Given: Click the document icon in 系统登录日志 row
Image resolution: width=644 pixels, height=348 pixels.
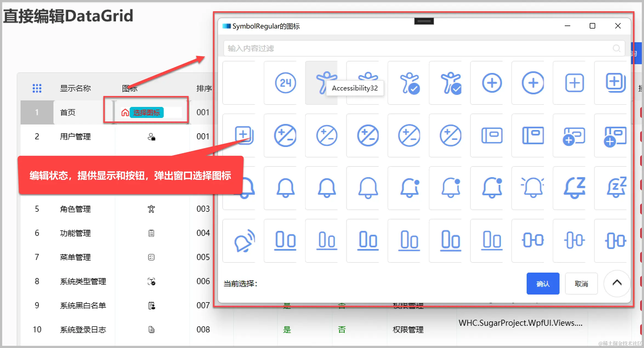Looking at the screenshot, I should pos(151,329).
